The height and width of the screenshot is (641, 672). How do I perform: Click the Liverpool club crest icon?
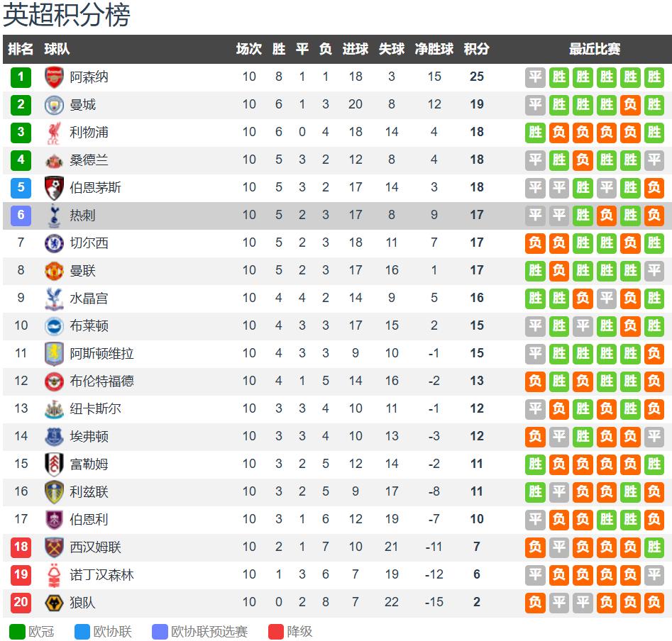[54, 133]
